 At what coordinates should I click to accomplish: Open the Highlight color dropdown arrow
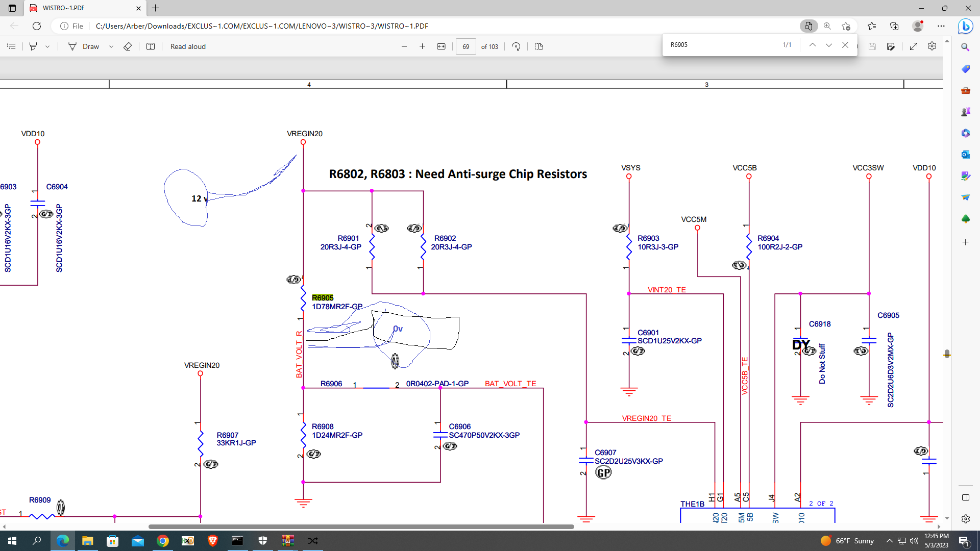pos(47,46)
